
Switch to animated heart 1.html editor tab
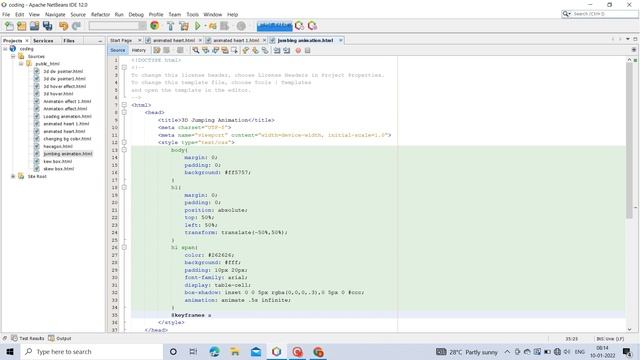pos(236,40)
